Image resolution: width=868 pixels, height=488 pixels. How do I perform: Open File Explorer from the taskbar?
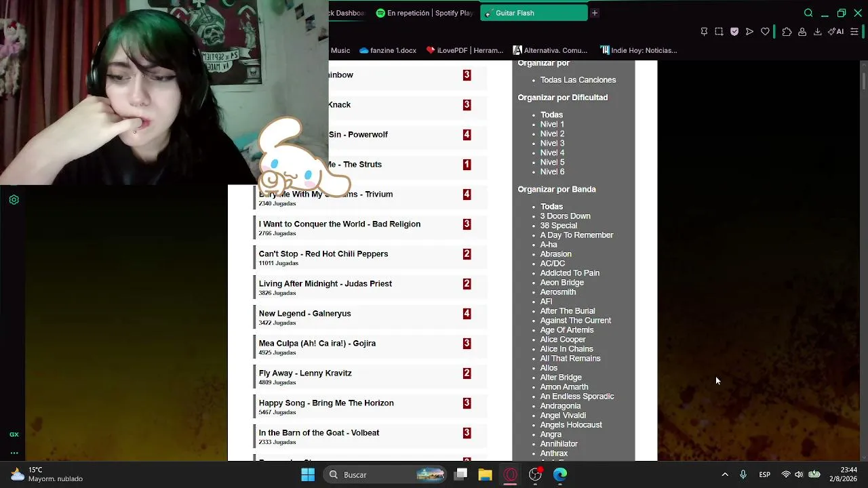pos(485,474)
